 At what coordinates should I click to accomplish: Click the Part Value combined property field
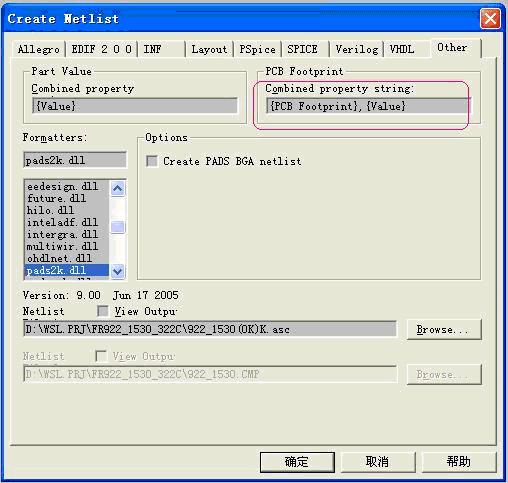(135, 106)
